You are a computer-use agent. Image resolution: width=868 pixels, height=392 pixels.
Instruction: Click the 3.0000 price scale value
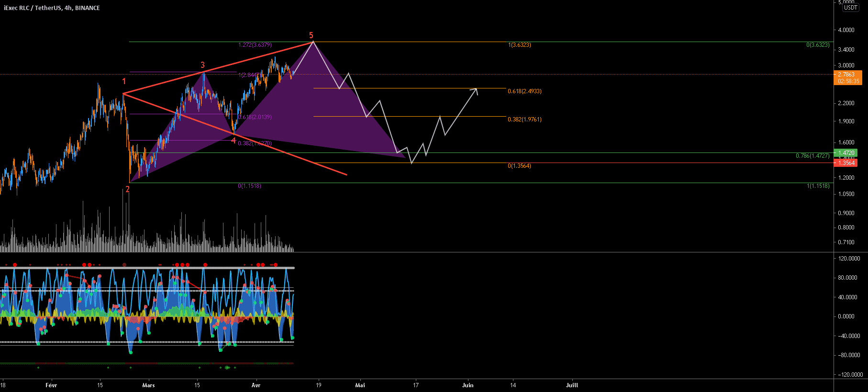click(x=846, y=65)
